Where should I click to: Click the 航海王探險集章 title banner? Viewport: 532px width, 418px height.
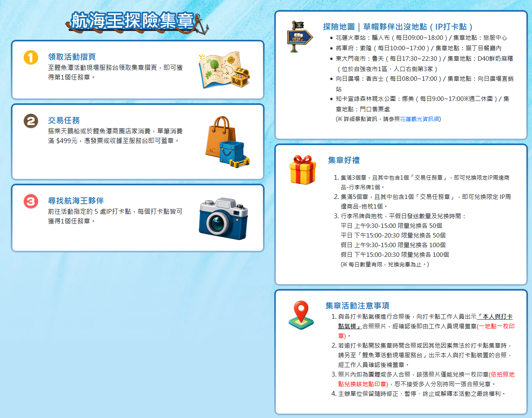tap(132, 21)
